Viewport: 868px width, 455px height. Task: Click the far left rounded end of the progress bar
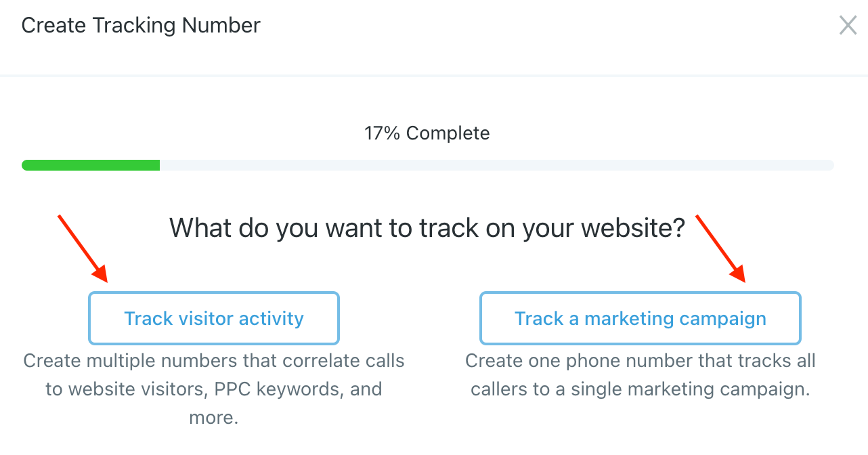coord(26,165)
